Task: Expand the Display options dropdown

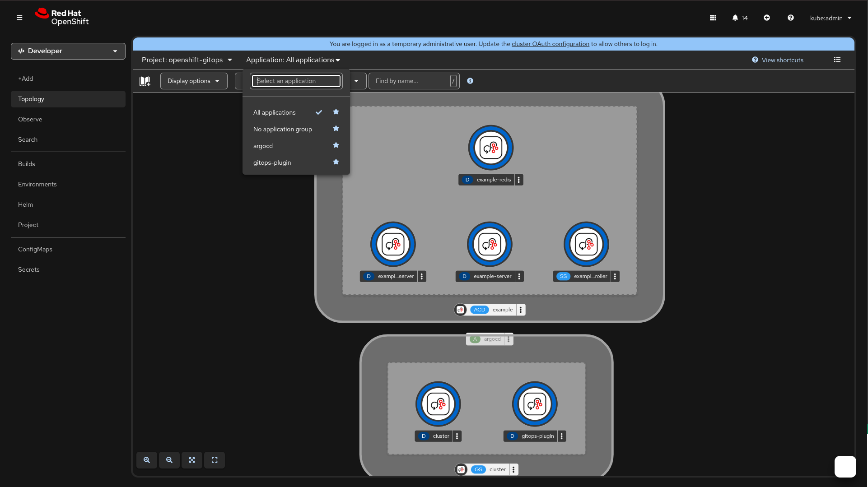Action: coord(194,81)
